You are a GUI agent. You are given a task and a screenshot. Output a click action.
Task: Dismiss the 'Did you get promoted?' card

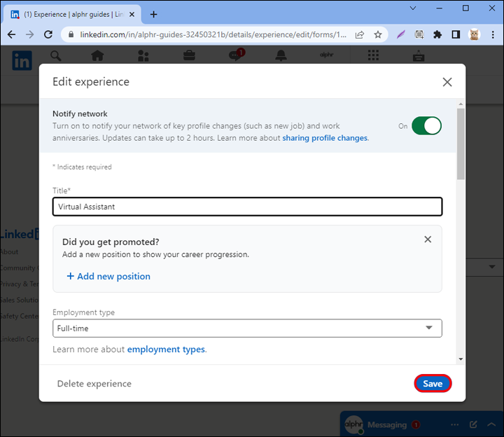click(x=428, y=240)
